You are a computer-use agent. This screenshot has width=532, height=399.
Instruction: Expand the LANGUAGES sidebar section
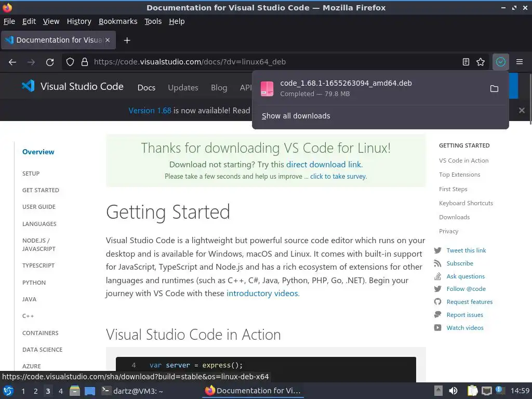point(39,224)
